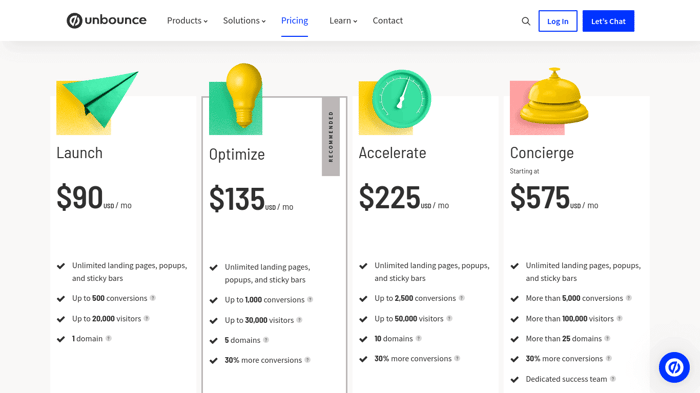The image size is (700, 393).
Task: Click the Launch plan heading
Action: pos(79,153)
